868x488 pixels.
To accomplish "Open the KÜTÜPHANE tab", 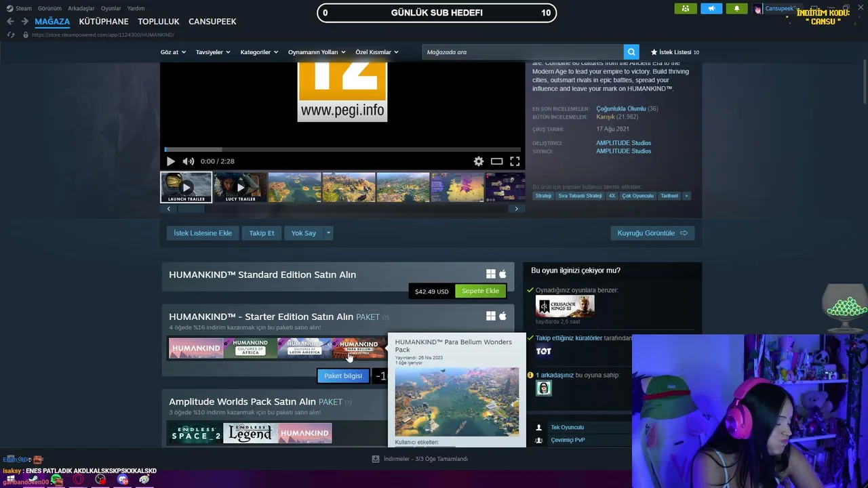I will click(x=104, y=22).
